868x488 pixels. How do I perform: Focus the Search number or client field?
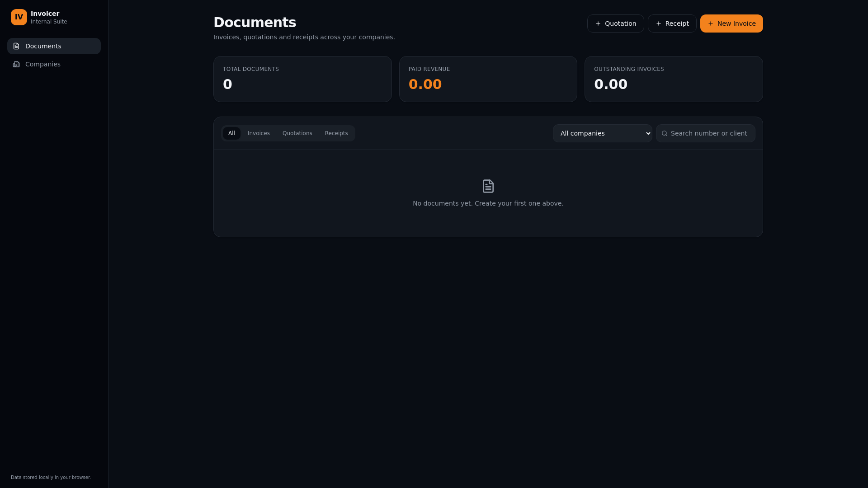(x=705, y=133)
